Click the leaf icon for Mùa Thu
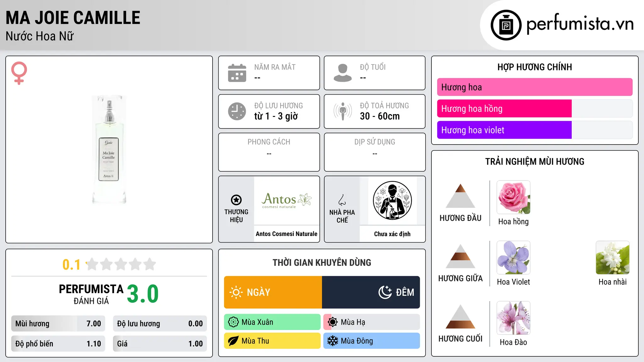 pos(233,341)
